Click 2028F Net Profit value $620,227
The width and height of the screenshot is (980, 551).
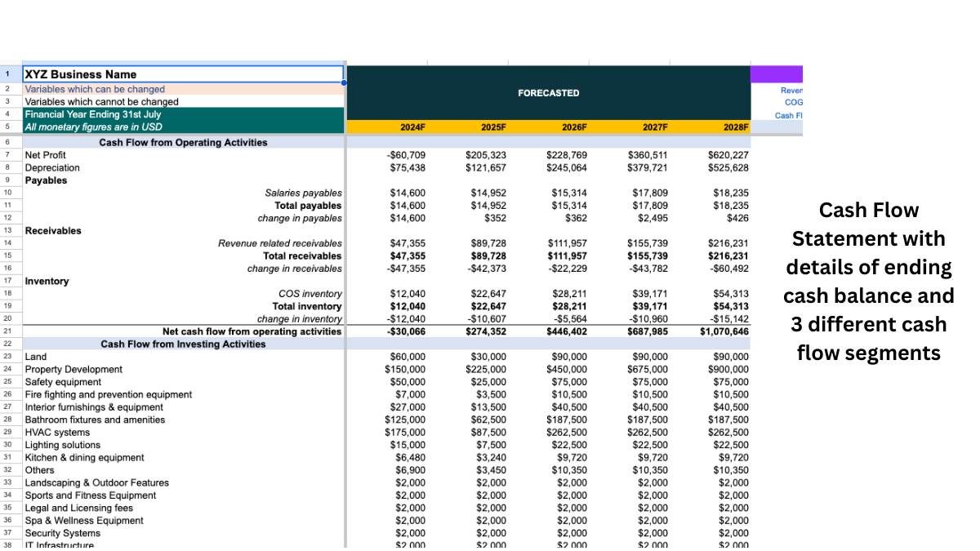click(728, 155)
